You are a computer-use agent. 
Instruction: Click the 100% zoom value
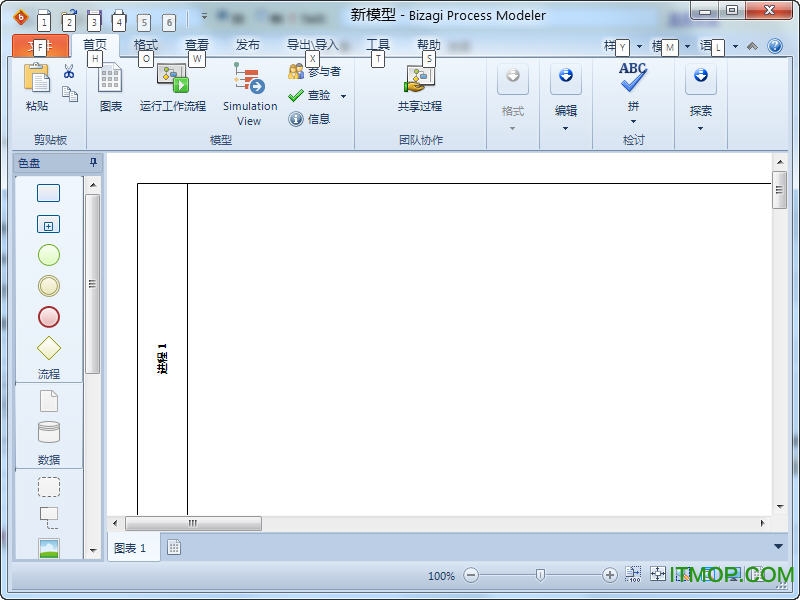441,576
